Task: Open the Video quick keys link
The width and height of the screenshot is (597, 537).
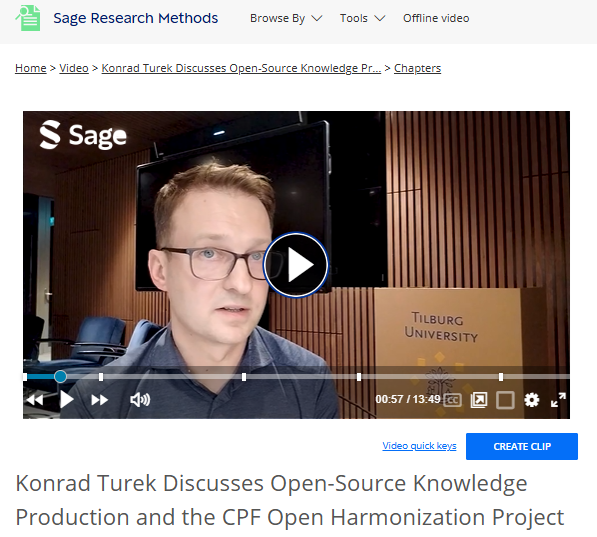Action: [x=419, y=446]
